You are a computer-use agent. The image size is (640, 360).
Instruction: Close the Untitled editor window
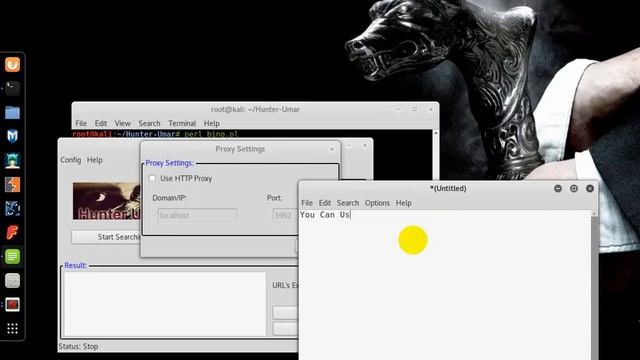coord(590,188)
